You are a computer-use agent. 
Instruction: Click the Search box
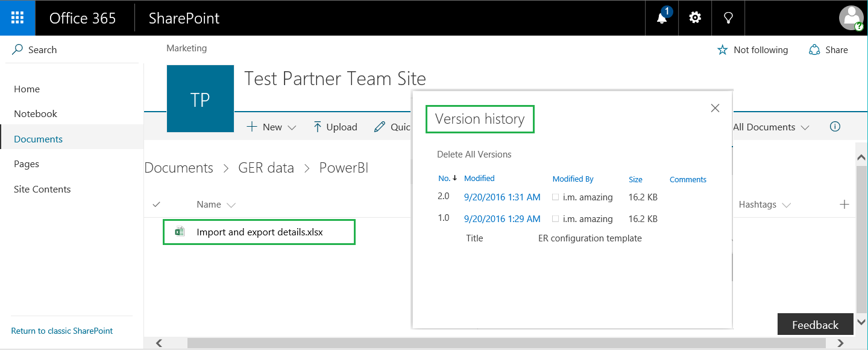pyautogui.click(x=42, y=50)
